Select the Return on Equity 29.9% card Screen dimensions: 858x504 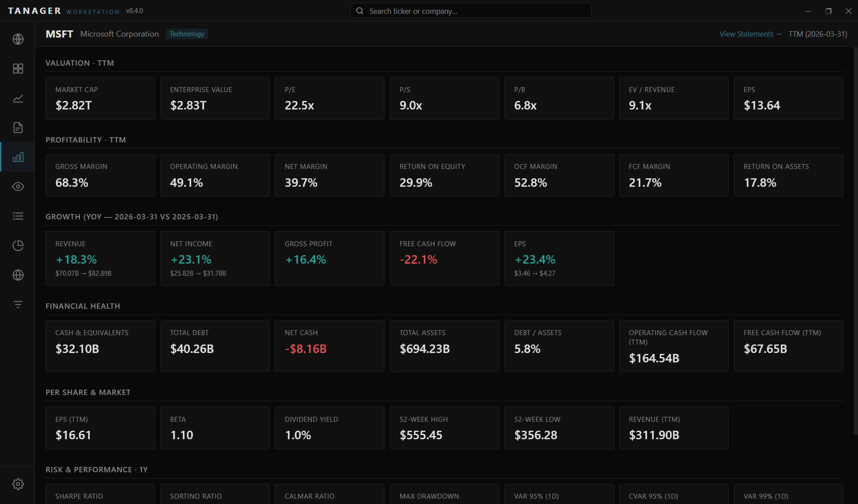tap(444, 175)
